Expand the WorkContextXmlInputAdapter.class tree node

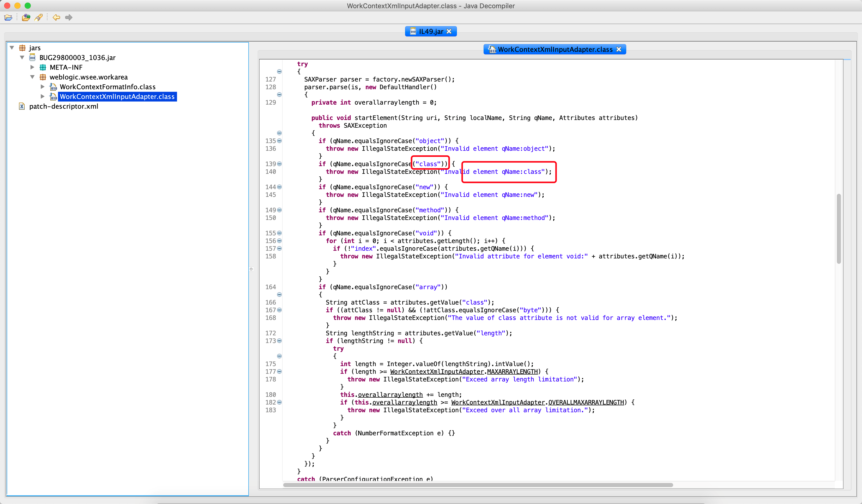(x=42, y=96)
